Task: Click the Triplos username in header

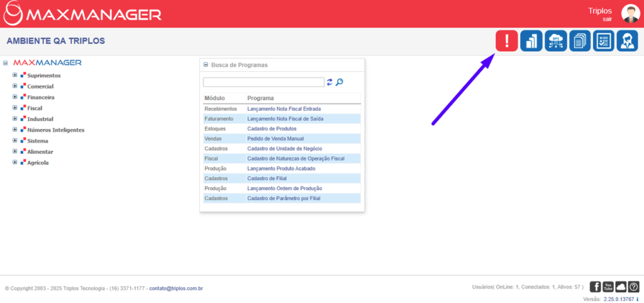Action: pos(600,11)
